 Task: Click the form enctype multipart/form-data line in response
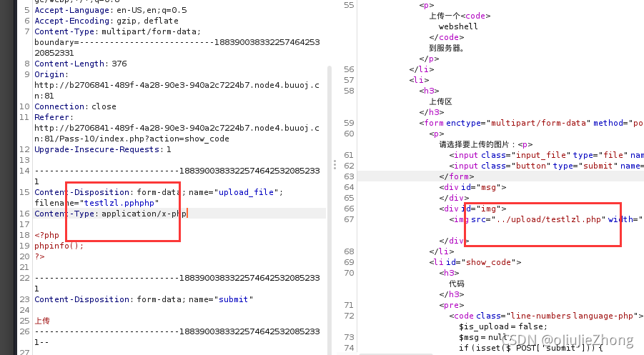[532, 123]
